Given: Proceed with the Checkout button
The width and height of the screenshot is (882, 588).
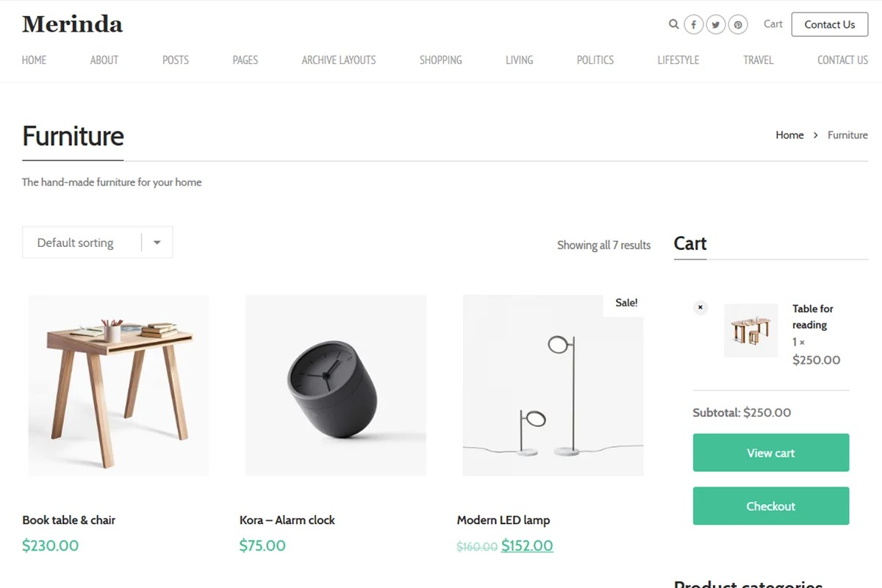Looking at the screenshot, I should (x=770, y=506).
